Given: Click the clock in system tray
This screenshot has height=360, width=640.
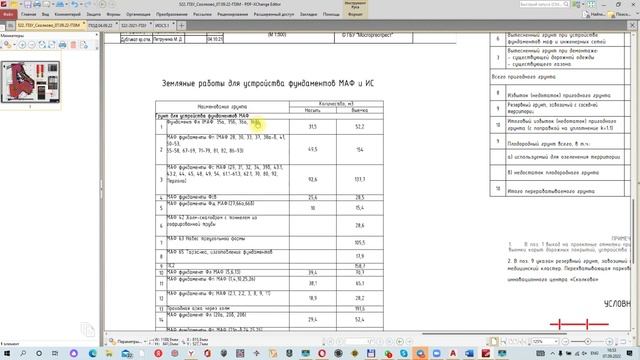Looking at the screenshot, I should click(612, 353).
